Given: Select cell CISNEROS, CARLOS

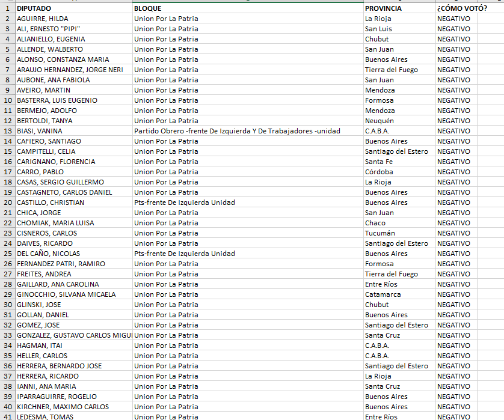Looking at the screenshot, I should click(x=74, y=233).
